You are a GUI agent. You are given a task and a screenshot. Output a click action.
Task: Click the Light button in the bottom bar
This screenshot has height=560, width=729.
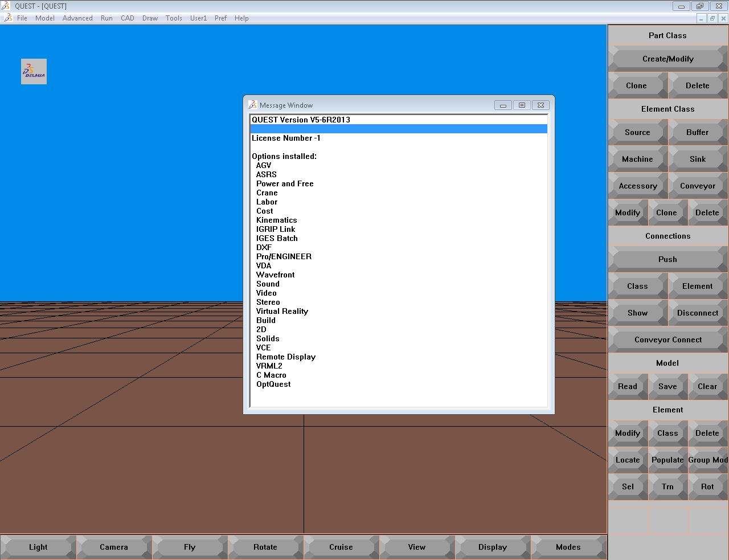coord(38,547)
